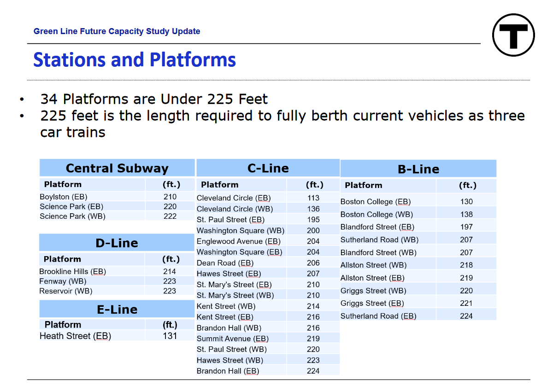The height and width of the screenshot is (392, 553).
Task: Select the Central Subway table heading
Action: point(117,168)
